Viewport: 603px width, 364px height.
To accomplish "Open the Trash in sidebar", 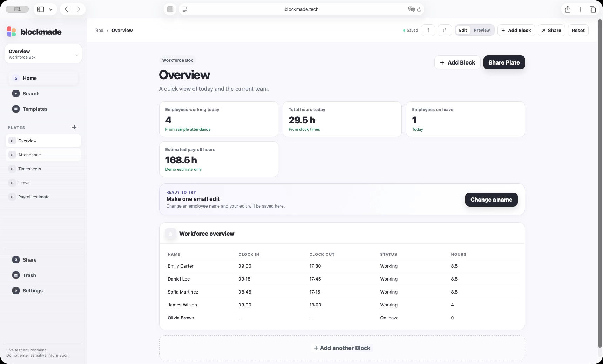I will pyautogui.click(x=43, y=275).
